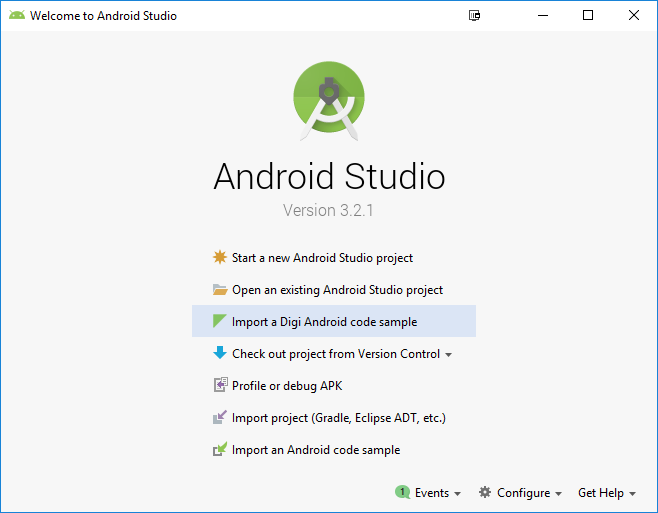658x513 pixels.
Task: Click the Android head title bar icon
Action: click(17, 16)
